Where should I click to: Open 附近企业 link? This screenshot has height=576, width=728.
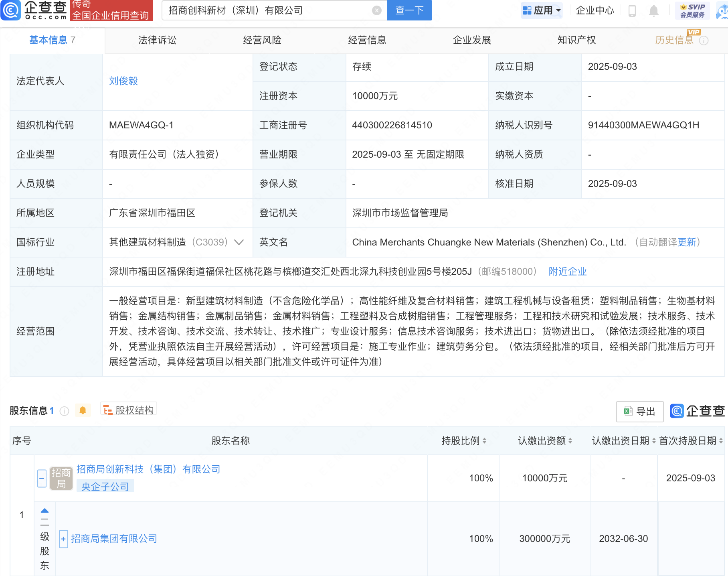click(x=568, y=272)
